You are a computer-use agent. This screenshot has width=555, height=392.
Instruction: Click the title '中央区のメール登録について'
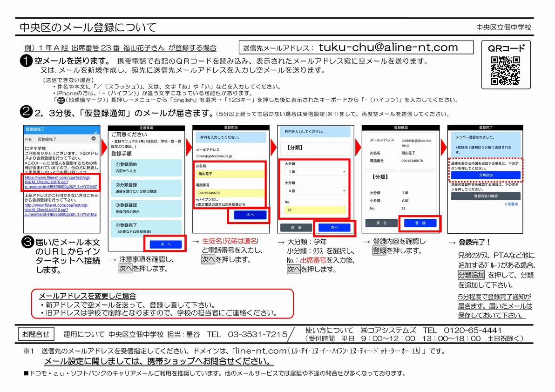(x=88, y=27)
